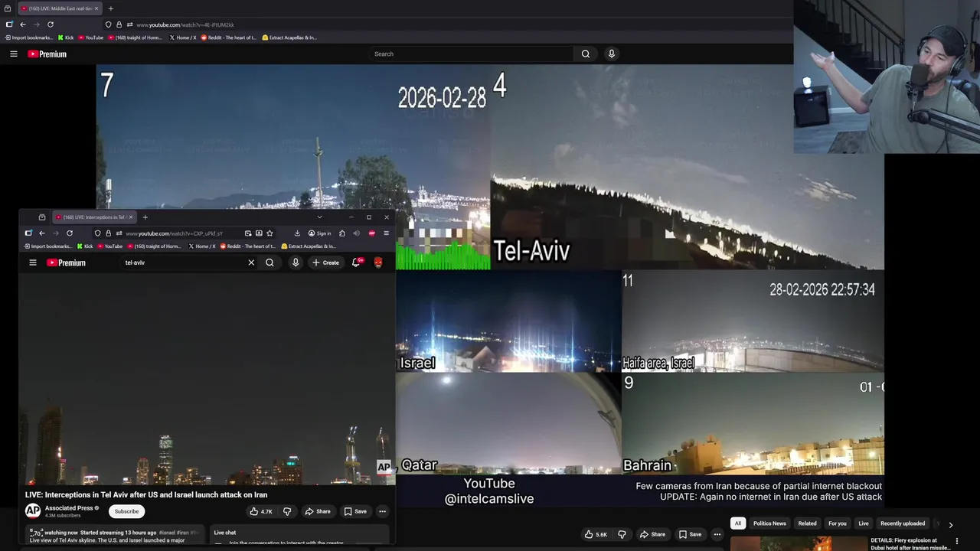Image resolution: width=980 pixels, height=551 pixels.
Task: Open more actions for the AP video
Action: coord(382,511)
